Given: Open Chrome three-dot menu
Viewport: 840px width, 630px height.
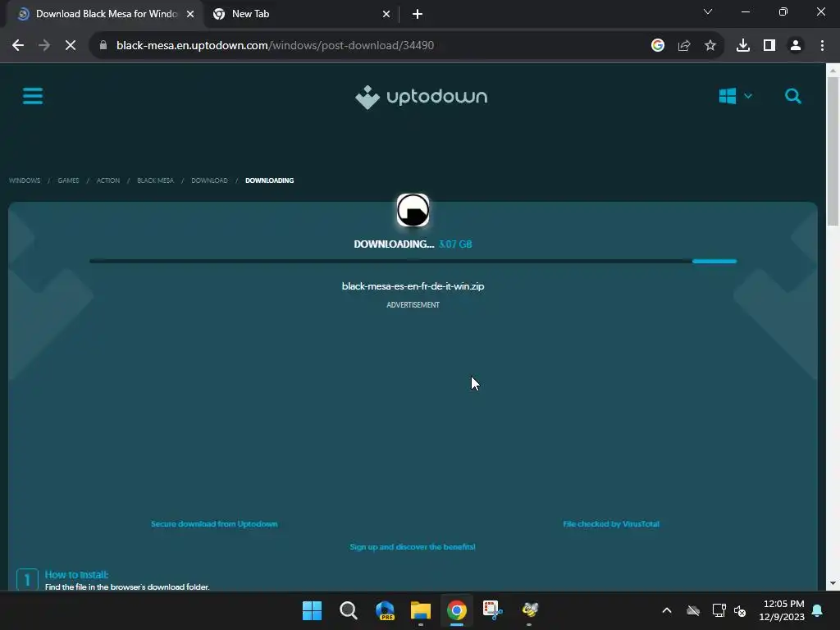Looking at the screenshot, I should coord(822,46).
